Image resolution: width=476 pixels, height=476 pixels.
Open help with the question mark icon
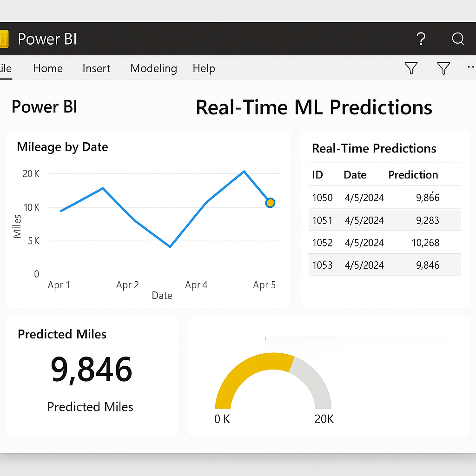pos(421,39)
